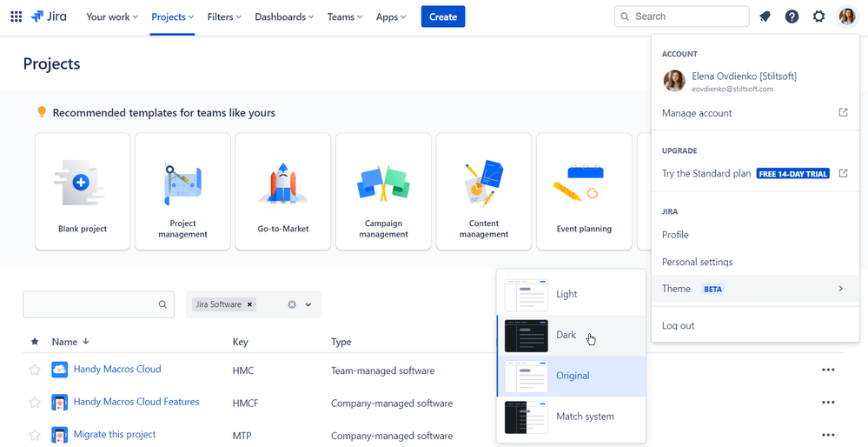Click the search magnifier in project filter box
The height and width of the screenshot is (447, 868).
pos(162,304)
